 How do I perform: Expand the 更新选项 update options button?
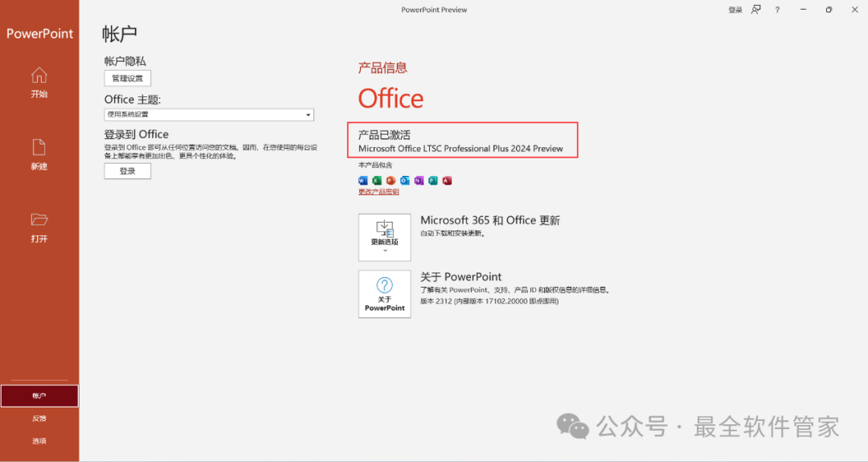pyautogui.click(x=385, y=237)
